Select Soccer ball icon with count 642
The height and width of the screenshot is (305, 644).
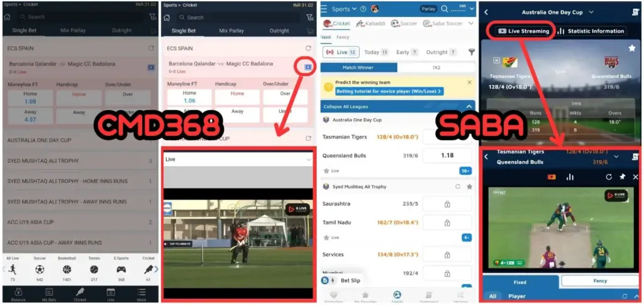[x=40, y=269]
